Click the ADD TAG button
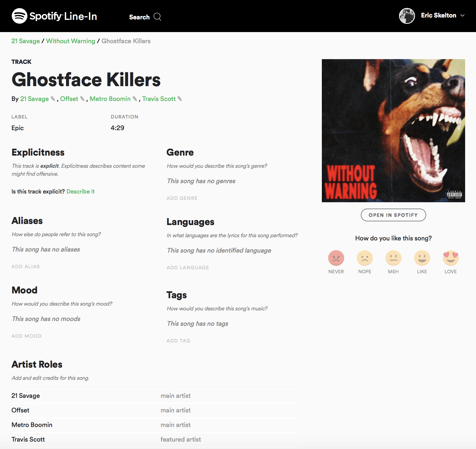 click(x=178, y=341)
